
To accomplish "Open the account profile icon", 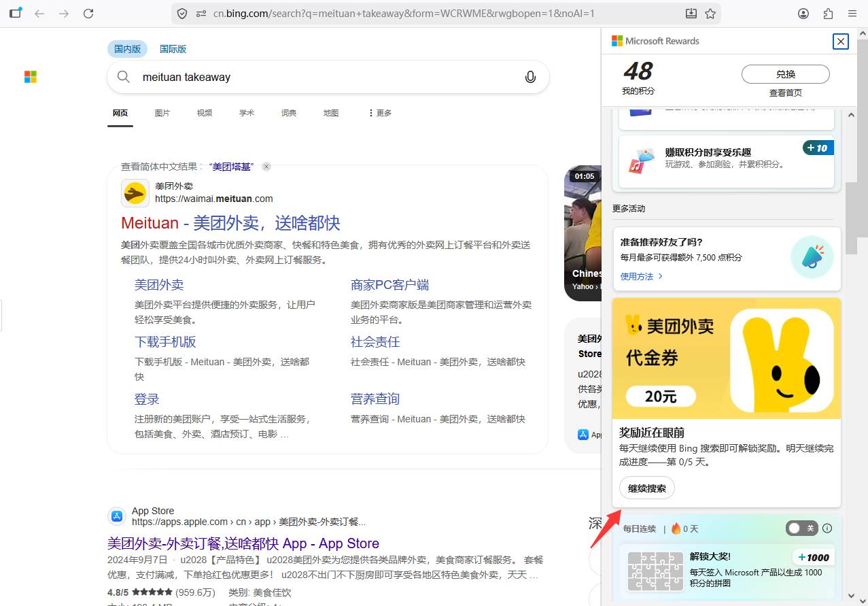I will click(803, 14).
